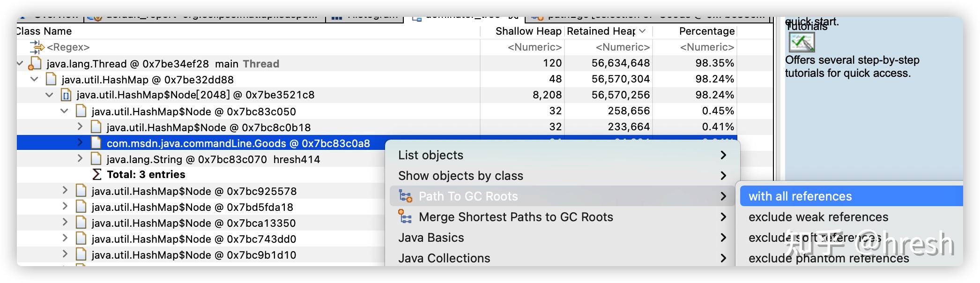Viewport: 980px width, 283px height.
Task: Click the Regex filter row icon
Action: pos(37,47)
